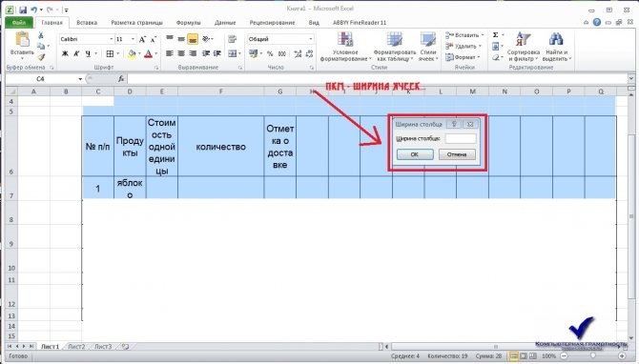Click the Fill down icon in editing group
Screen dimensions: 639x364
pos(496,46)
